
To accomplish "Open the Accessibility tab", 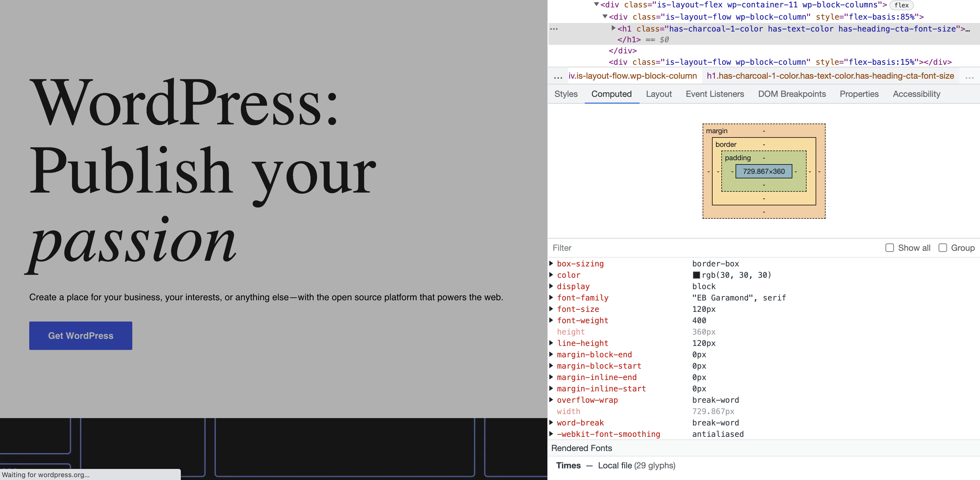I will point(916,94).
